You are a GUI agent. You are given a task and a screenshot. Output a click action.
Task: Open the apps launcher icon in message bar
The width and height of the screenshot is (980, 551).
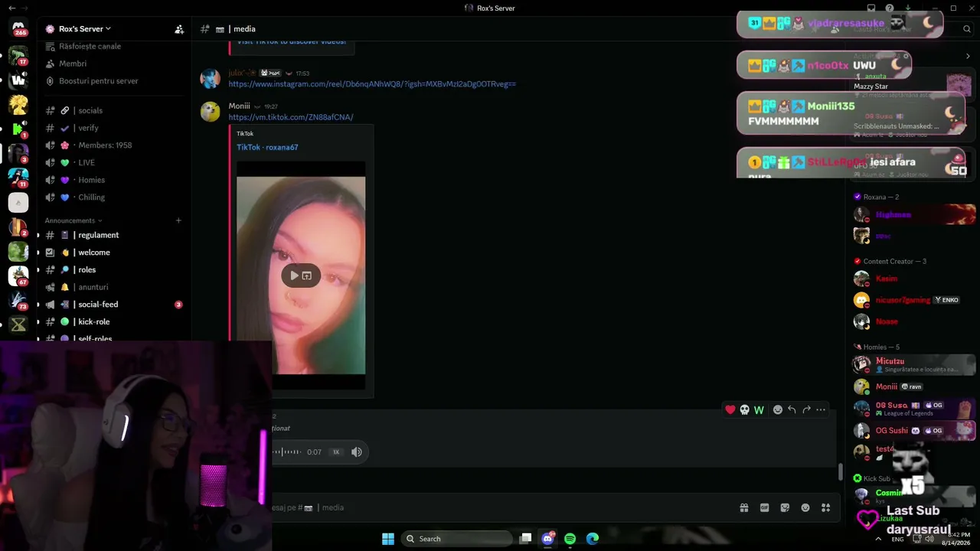pyautogui.click(x=825, y=507)
